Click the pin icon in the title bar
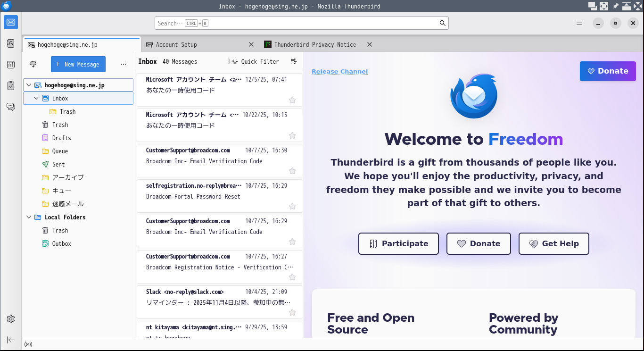This screenshot has height=351, width=644. (x=616, y=6)
